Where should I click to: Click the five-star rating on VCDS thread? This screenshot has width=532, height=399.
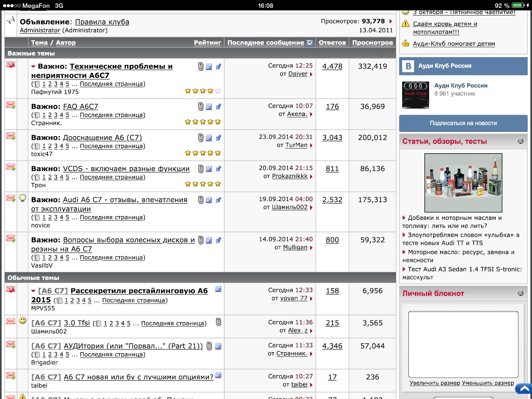tap(203, 184)
